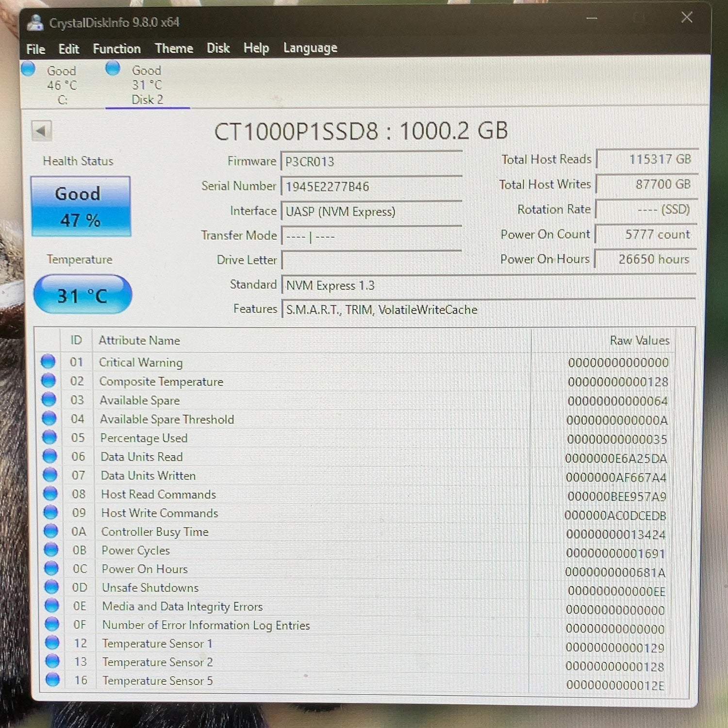Select raw value 000000000681A
The height and width of the screenshot is (728, 728).
tap(615, 573)
